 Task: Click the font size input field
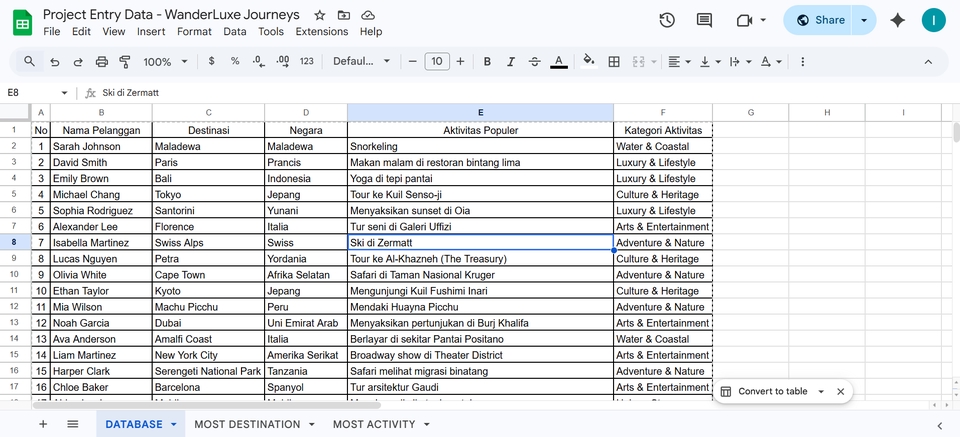click(437, 61)
